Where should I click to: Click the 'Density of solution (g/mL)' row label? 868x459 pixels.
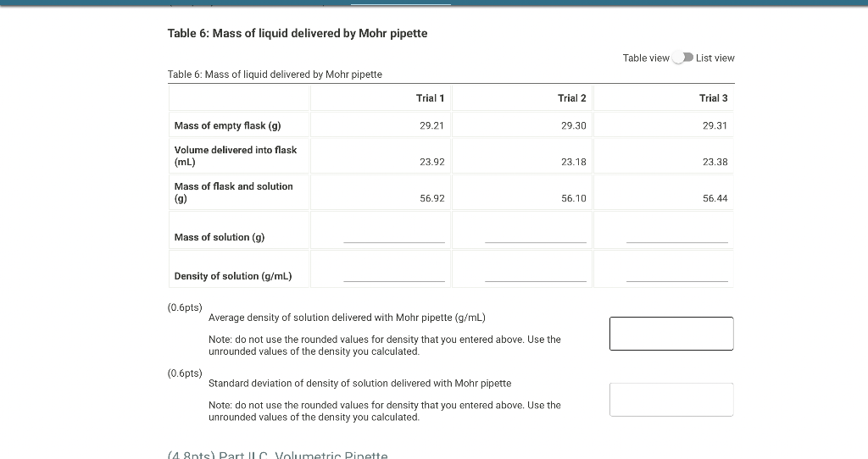(x=233, y=276)
